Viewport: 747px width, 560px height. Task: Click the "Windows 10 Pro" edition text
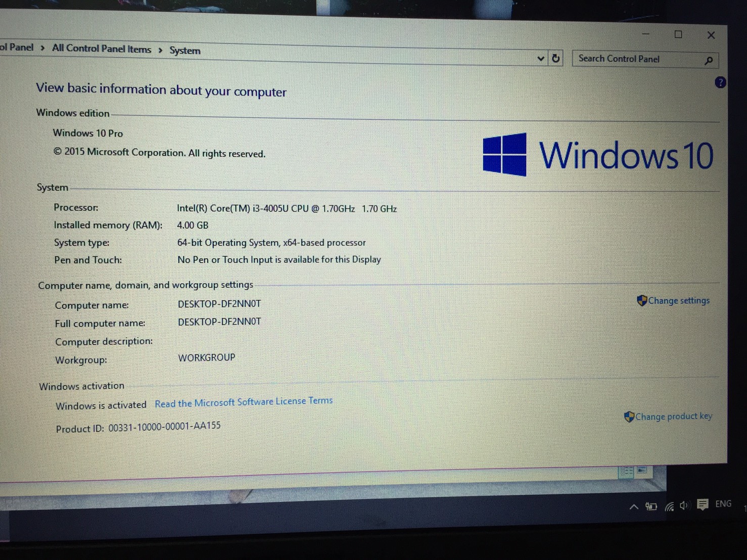coord(88,133)
